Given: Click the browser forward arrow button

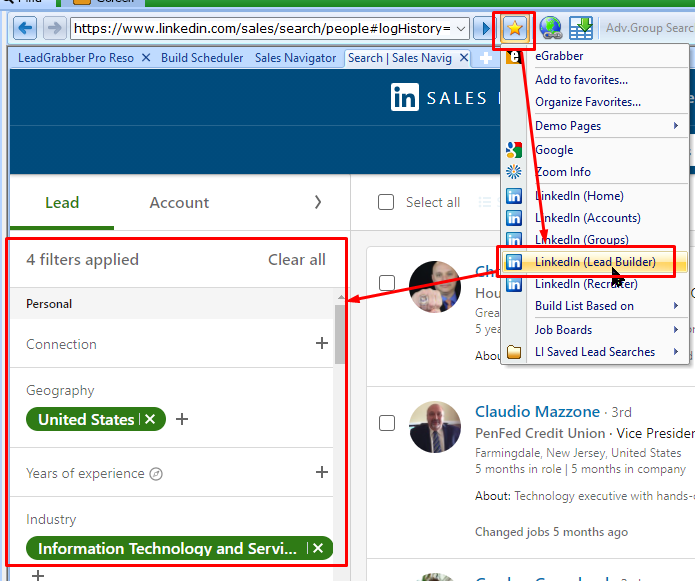Looking at the screenshot, I should tap(55, 28).
